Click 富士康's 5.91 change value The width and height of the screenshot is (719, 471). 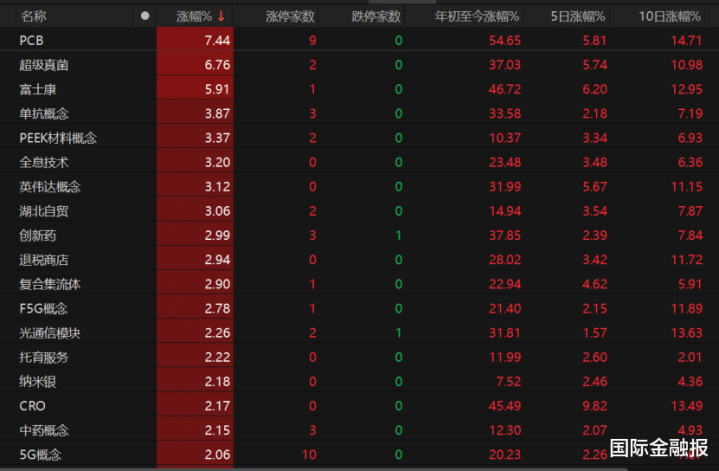click(217, 89)
